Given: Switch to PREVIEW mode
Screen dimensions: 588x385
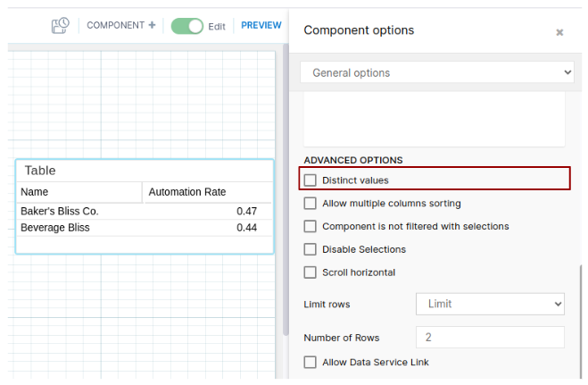Looking at the screenshot, I should [x=261, y=26].
